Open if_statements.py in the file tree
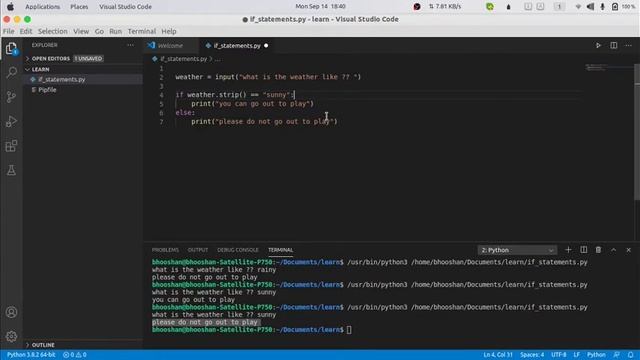 point(62,80)
